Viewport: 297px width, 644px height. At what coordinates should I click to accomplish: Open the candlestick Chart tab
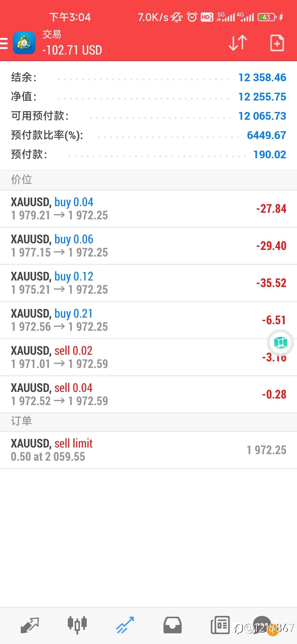(x=77, y=625)
